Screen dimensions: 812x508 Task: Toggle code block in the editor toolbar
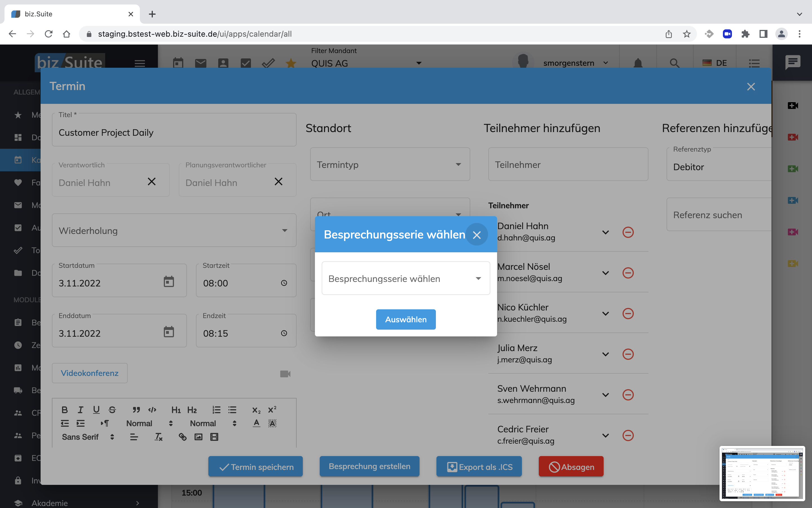point(152,410)
